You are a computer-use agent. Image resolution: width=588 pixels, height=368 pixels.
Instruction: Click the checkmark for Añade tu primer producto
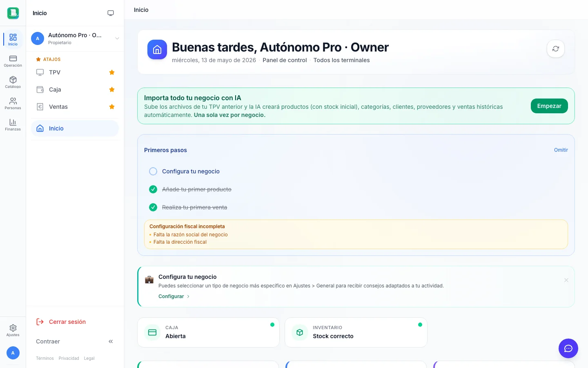click(x=153, y=189)
